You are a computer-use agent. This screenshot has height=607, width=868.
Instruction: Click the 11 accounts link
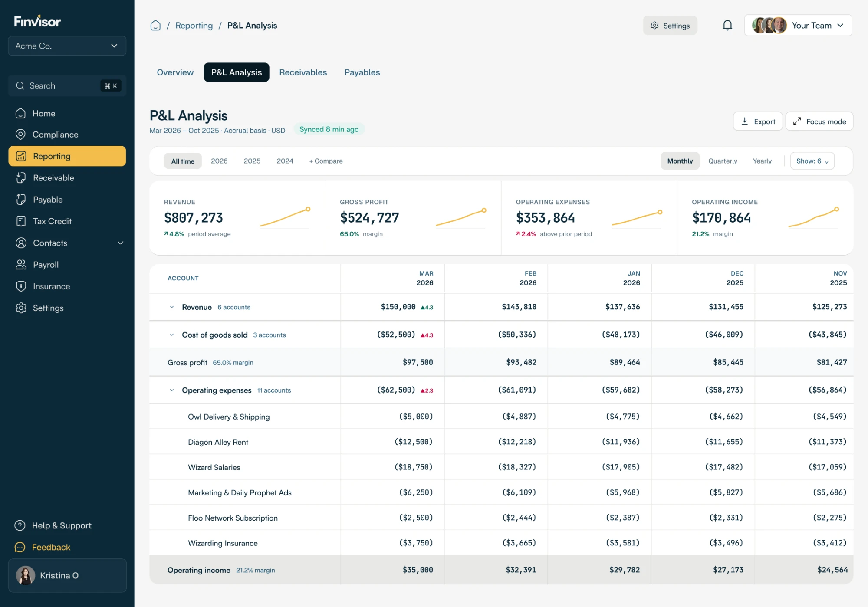(274, 390)
